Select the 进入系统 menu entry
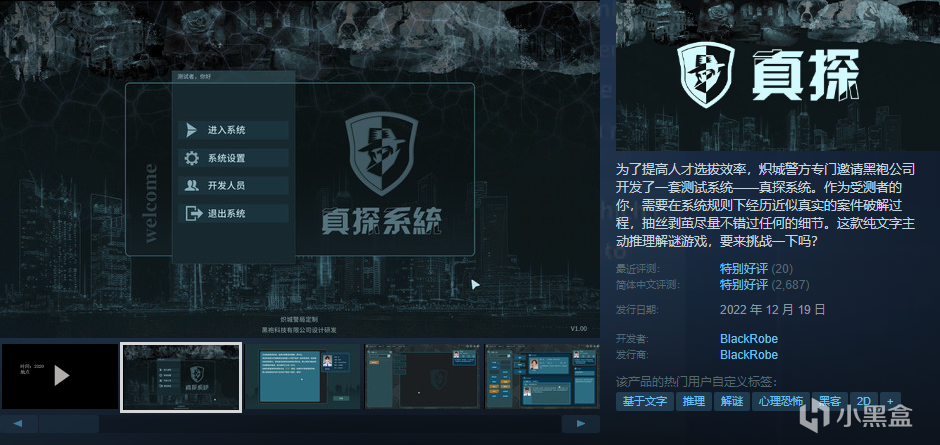 pyautogui.click(x=233, y=130)
